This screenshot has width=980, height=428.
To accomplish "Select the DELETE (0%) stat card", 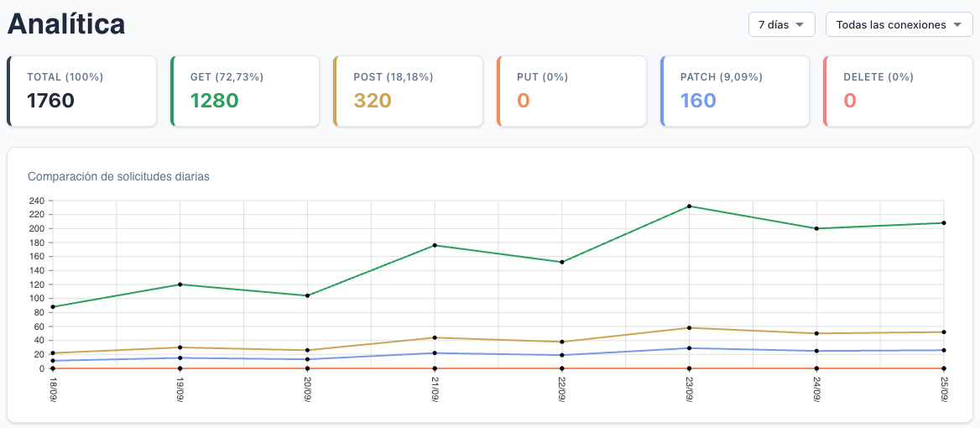I will click(898, 91).
